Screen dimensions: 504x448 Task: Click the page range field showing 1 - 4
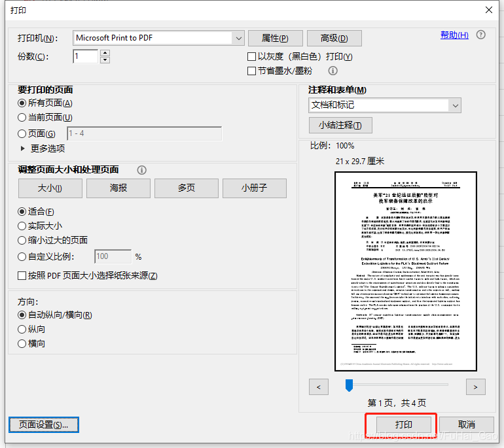pyautogui.click(x=144, y=133)
